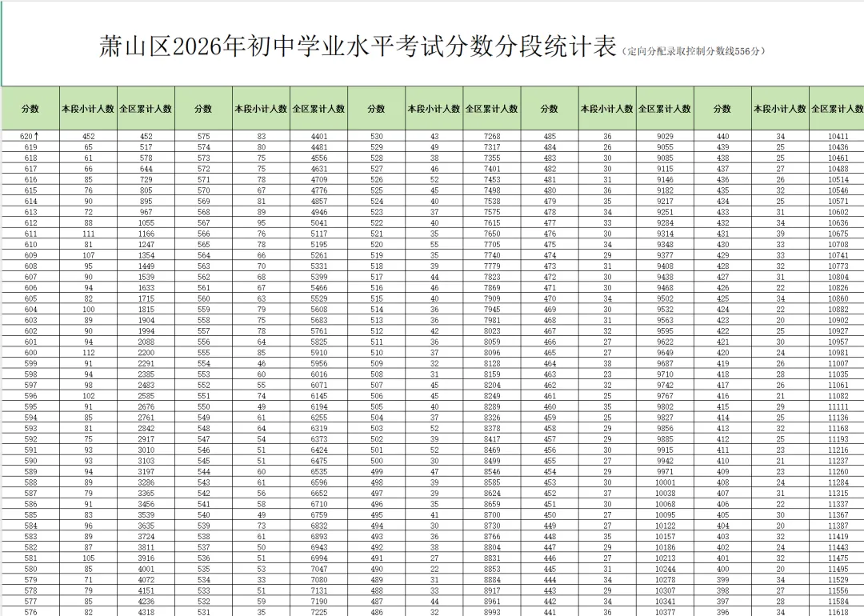Select 本段小计人数 header above count 83

coord(261,109)
